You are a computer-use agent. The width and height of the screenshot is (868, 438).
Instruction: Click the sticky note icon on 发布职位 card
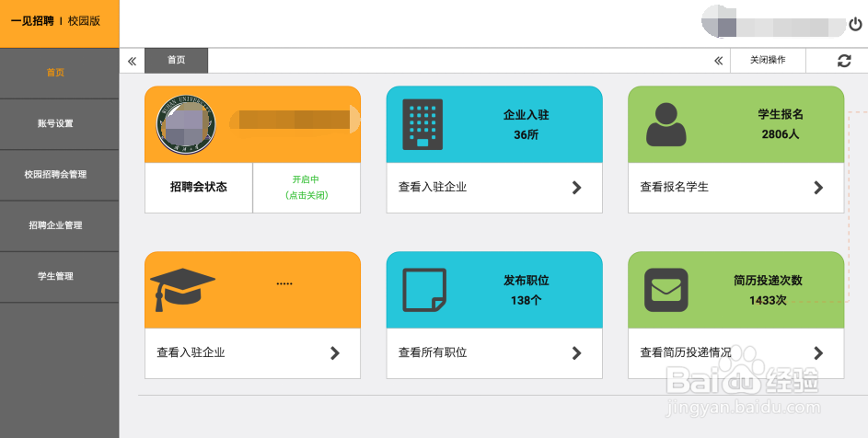click(424, 290)
